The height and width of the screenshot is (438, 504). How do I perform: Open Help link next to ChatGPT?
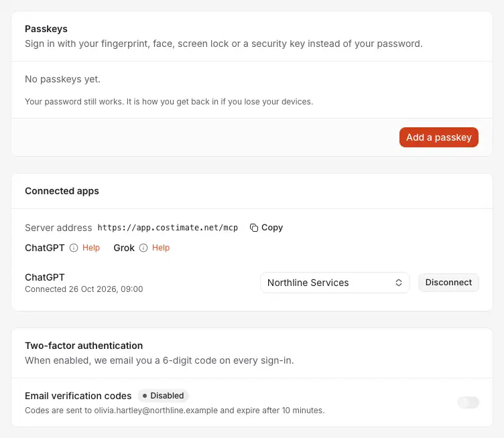[x=91, y=248]
